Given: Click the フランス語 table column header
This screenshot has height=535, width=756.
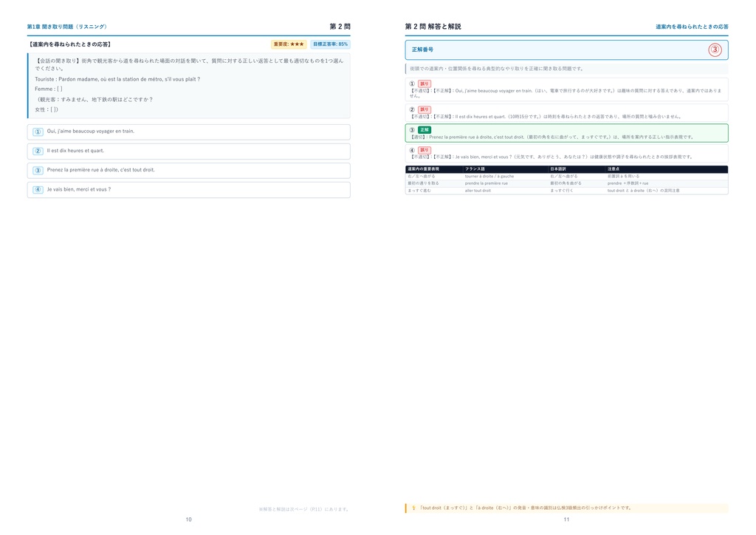Looking at the screenshot, I should 475,169.
